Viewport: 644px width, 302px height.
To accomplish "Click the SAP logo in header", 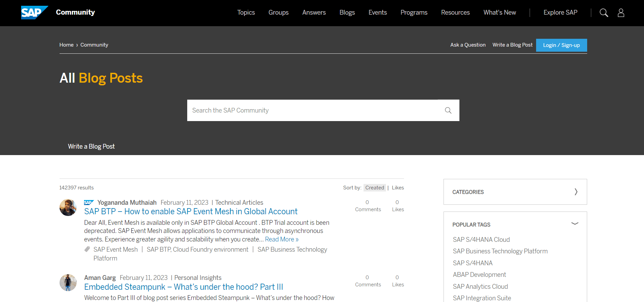I will pyautogui.click(x=34, y=13).
